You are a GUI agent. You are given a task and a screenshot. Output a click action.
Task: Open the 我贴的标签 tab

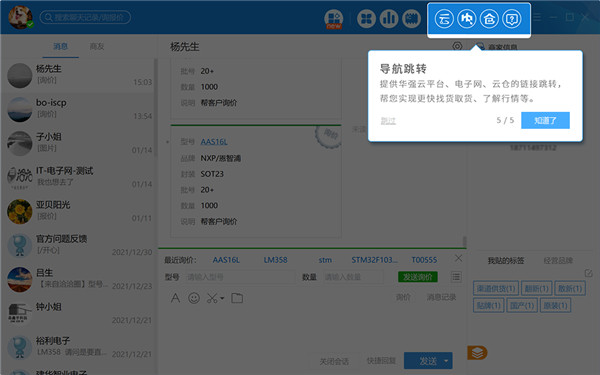(x=505, y=261)
